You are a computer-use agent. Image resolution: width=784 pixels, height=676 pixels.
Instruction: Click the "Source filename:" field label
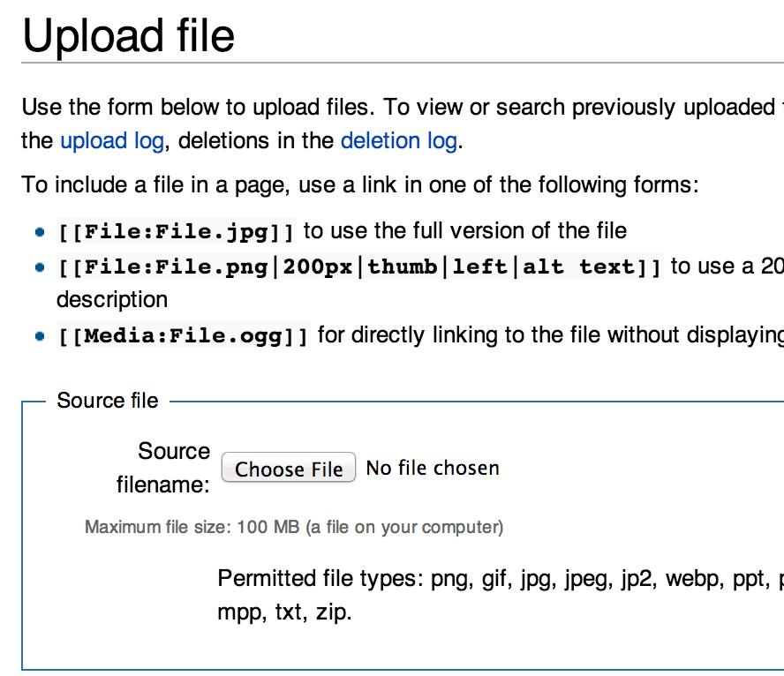(164, 468)
